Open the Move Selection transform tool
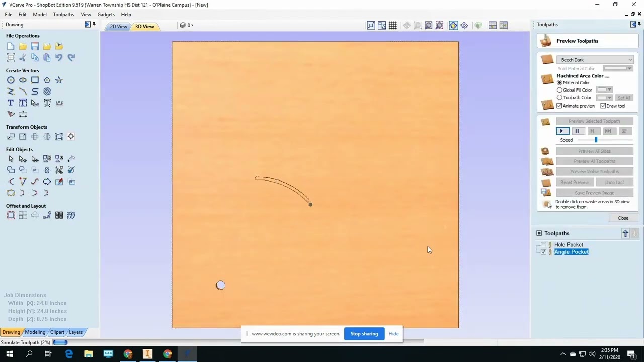This screenshot has height=362, width=644. point(11,137)
